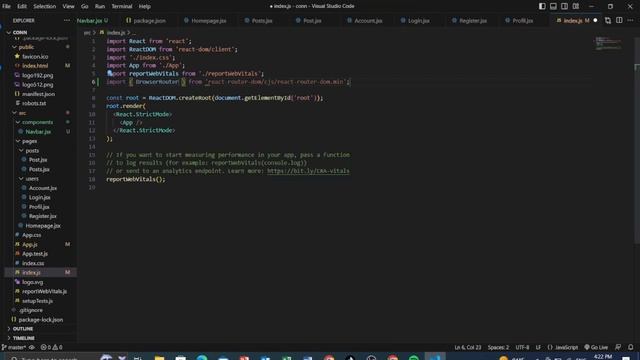Expand the TIMELINE section
The image size is (640, 360).
pyautogui.click(x=24, y=338)
